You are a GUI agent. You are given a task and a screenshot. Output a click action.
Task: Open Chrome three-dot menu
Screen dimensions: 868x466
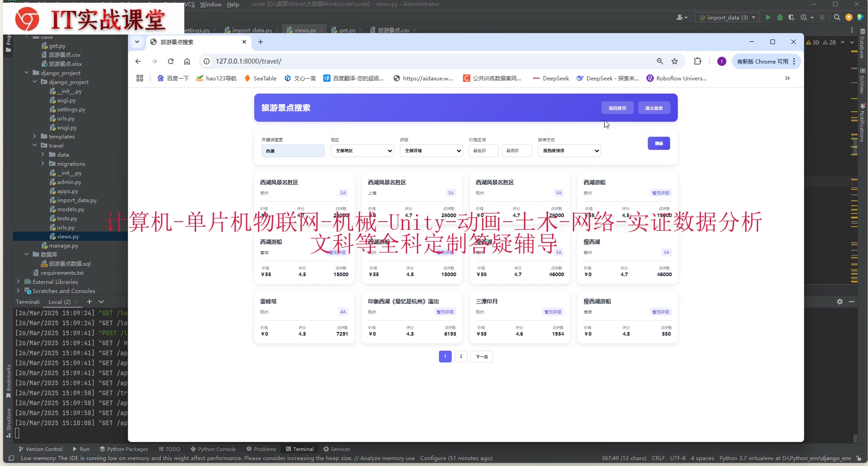tap(794, 61)
